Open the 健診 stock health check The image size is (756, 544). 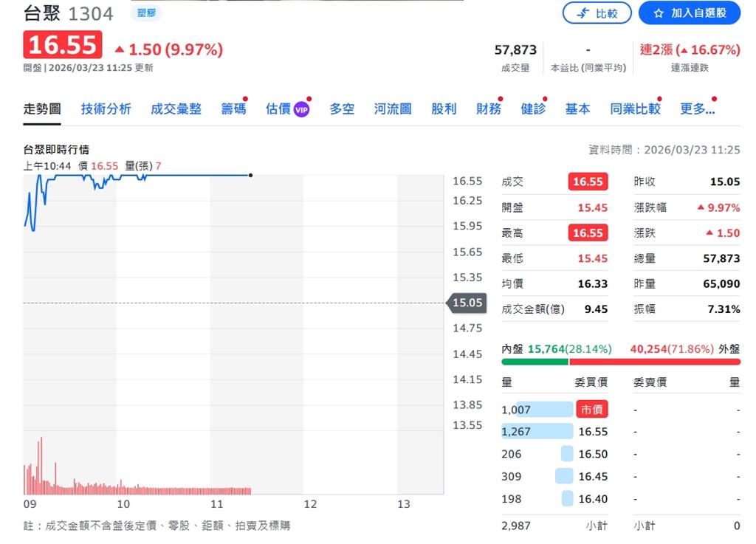pyautogui.click(x=533, y=108)
